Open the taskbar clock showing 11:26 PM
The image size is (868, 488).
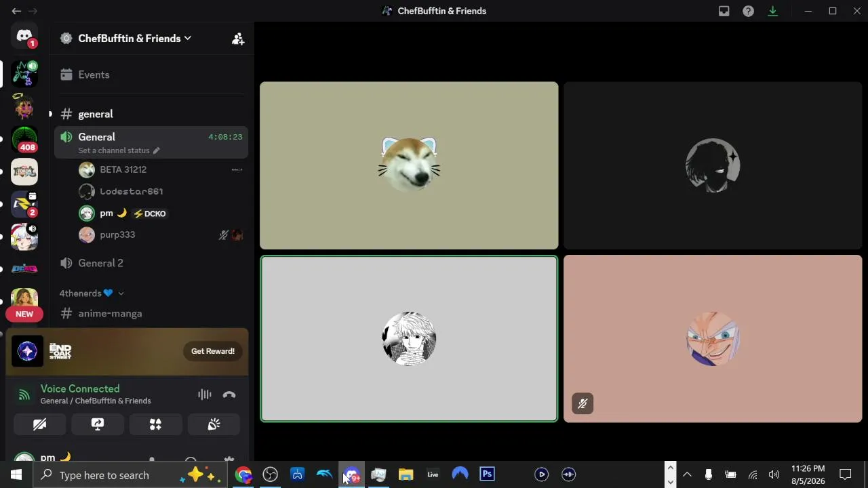(808, 474)
